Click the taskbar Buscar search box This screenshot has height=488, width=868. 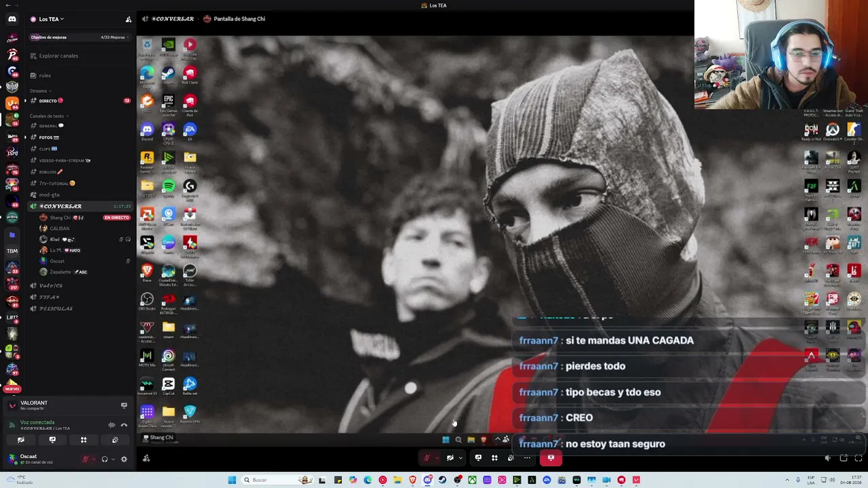(276, 480)
